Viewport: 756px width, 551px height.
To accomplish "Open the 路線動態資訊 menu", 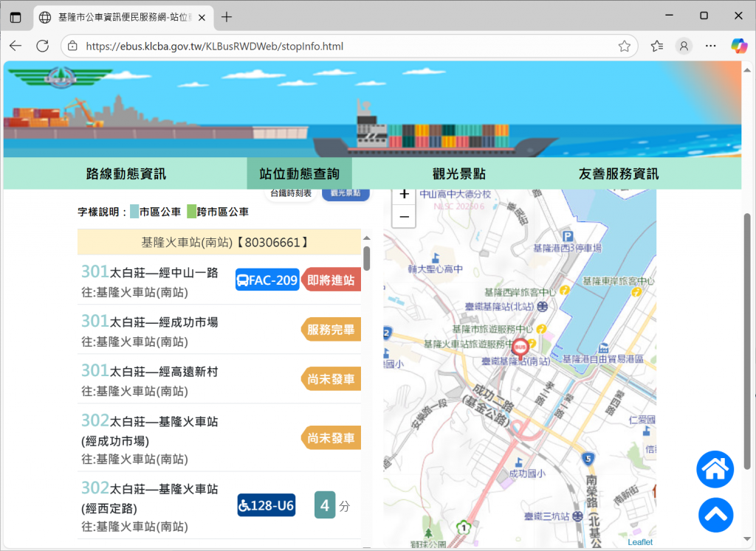I will pos(126,174).
